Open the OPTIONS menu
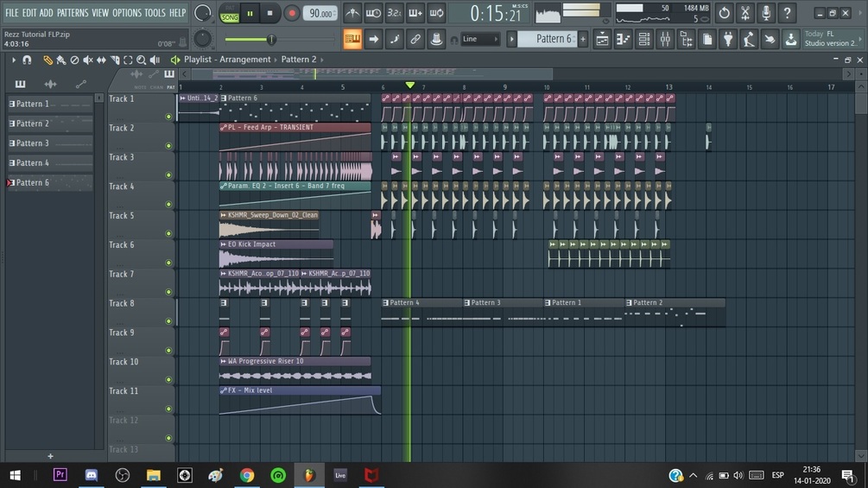The image size is (868, 488). coord(127,13)
